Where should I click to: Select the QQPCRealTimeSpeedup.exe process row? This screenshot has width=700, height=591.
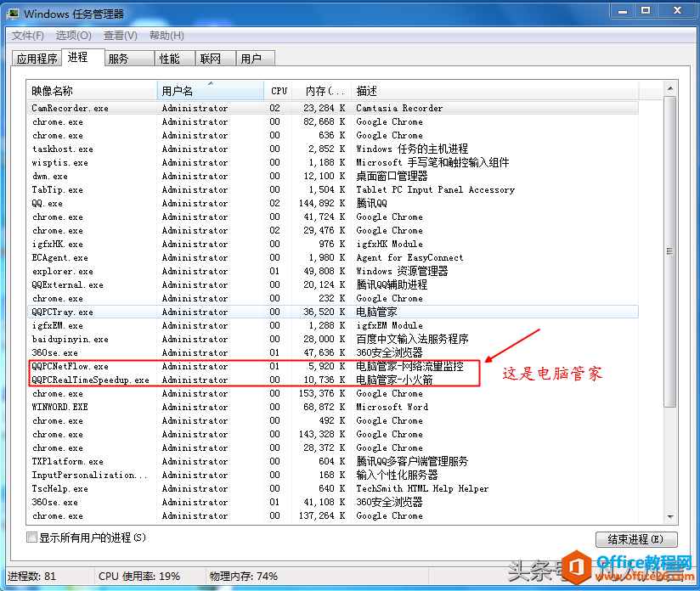(x=333, y=380)
